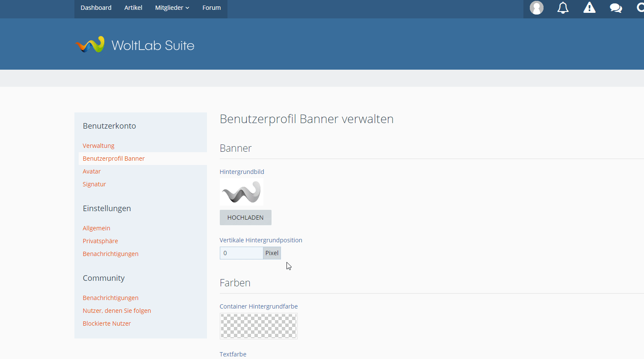Open the Dashboard menu item
This screenshot has width=644, height=359.
96,8
